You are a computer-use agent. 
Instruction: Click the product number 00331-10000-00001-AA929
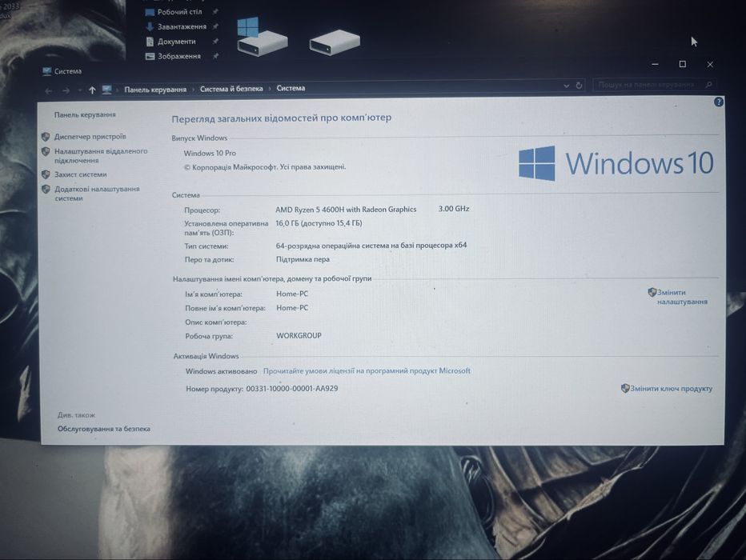[292, 388]
